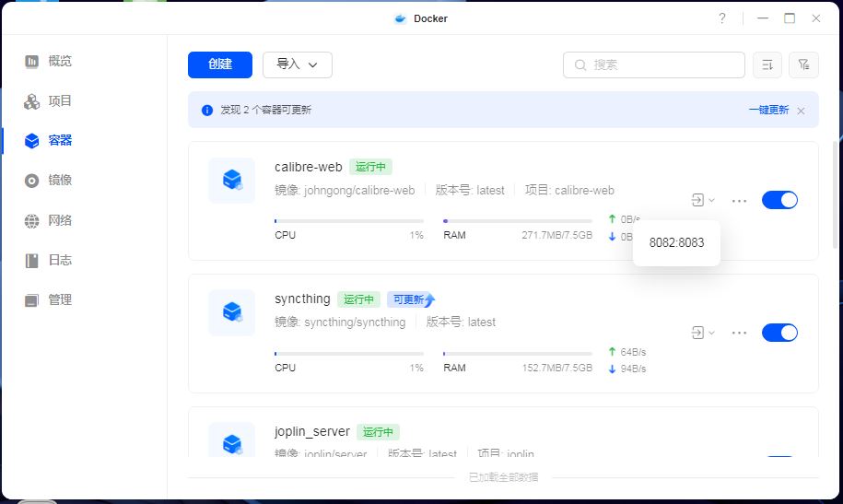Click the calibre-web container icon
Image resolution: width=843 pixels, height=504 pixels.
click(231, 180)
